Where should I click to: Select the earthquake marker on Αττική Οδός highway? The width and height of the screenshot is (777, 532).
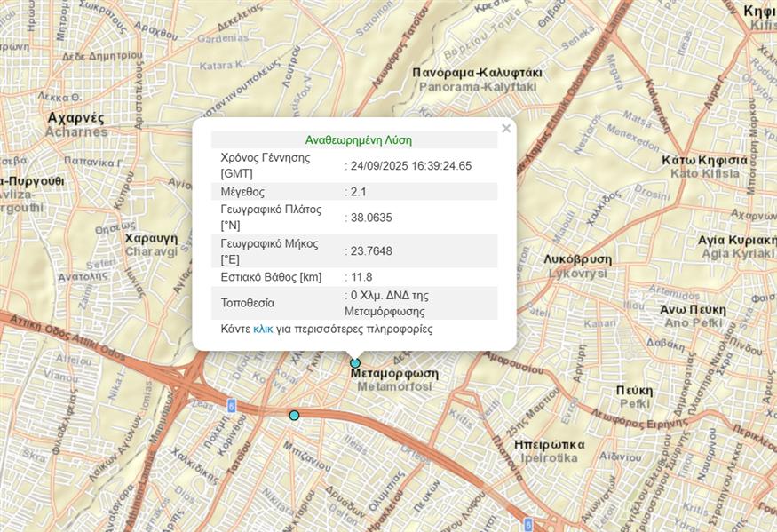pyautogui.click(x=295, y=415)
